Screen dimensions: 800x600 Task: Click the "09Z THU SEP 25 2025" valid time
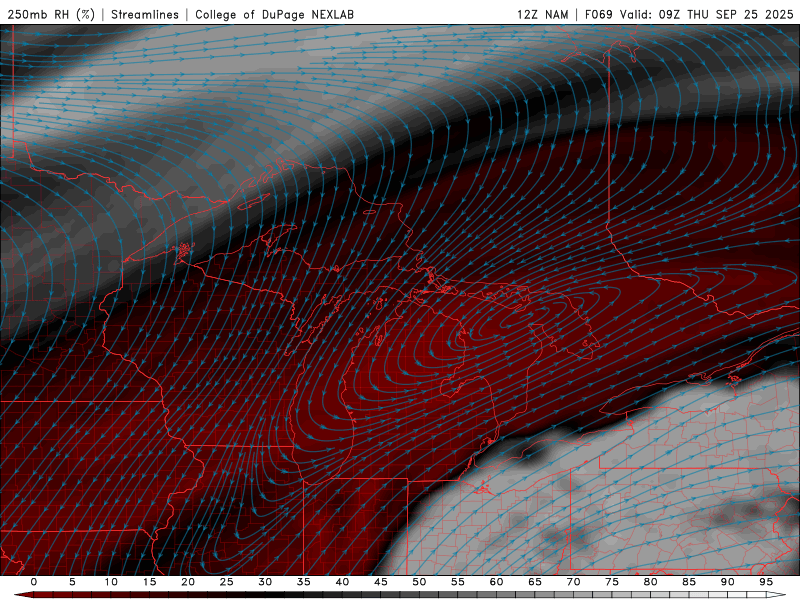click(726, 14)
